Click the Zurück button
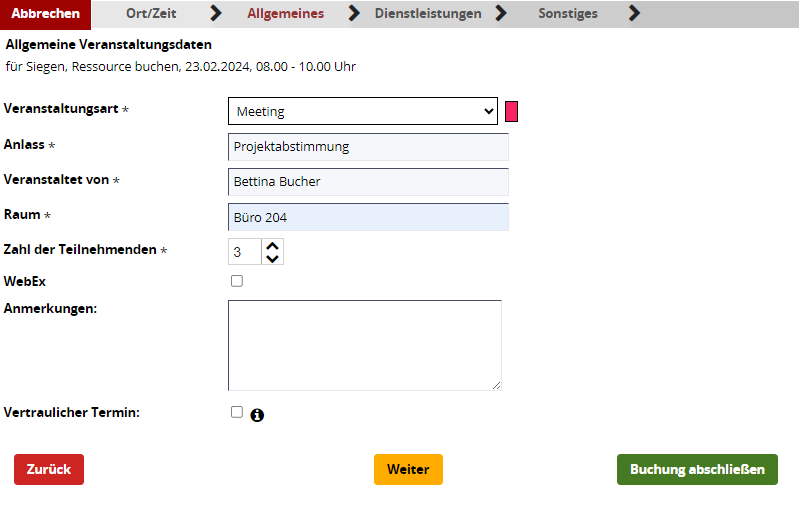Viewport: 799px width, 505px height. 49,469
